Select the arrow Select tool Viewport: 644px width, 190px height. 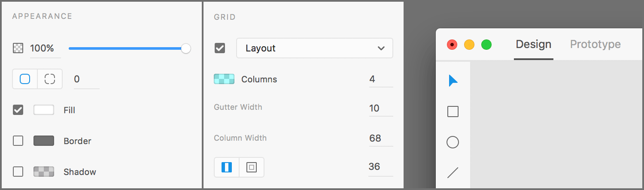pos(453,81)
